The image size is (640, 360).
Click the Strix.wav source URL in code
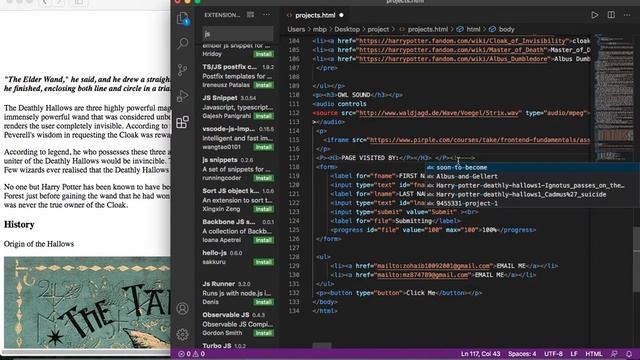point(439,113)
